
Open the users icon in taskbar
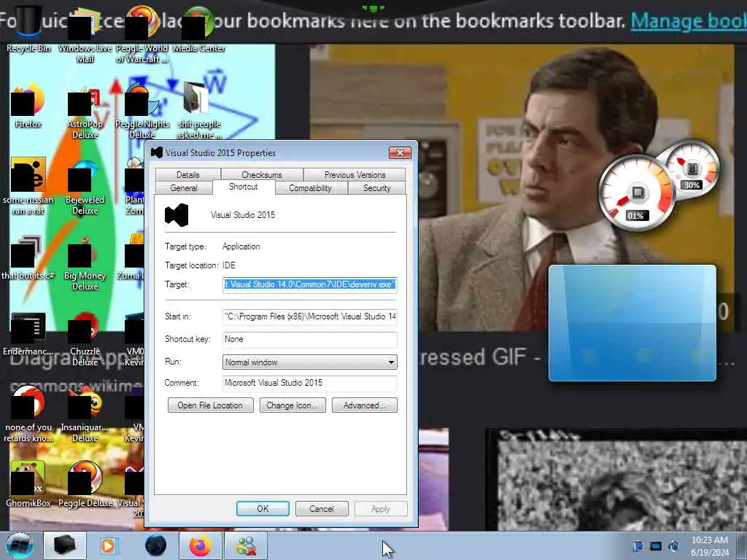246,545
